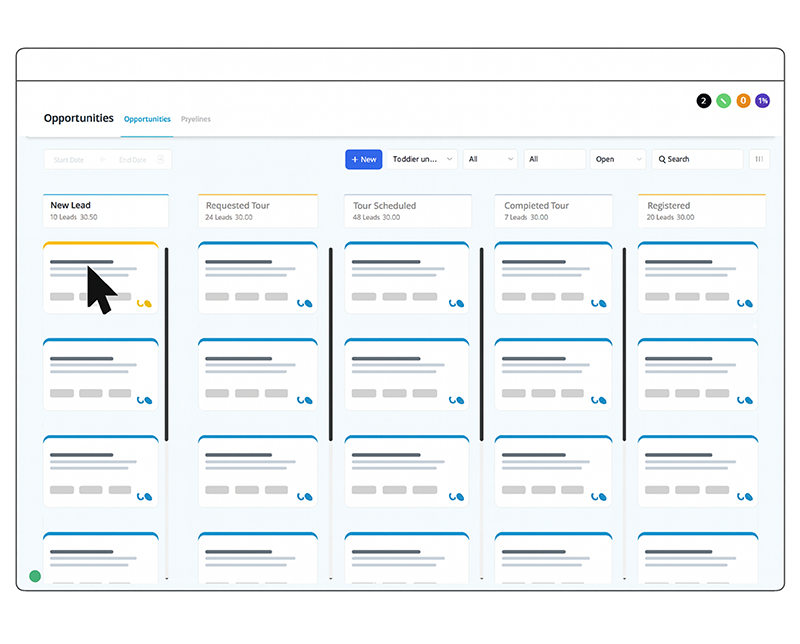
Task: Open the column settings icon beside Search
Action: [x=759, y=159]
